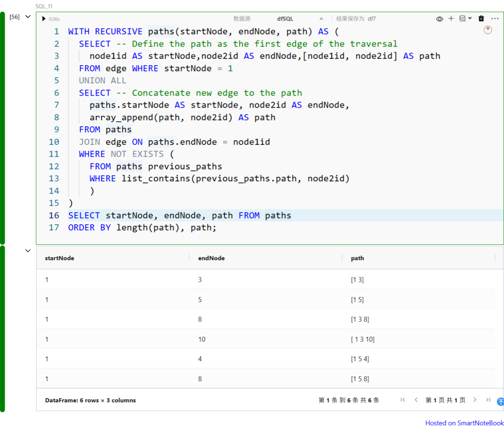Viewport: 504px width, 428px height.
Task: Go to the first results page
Action: [403, 400]
